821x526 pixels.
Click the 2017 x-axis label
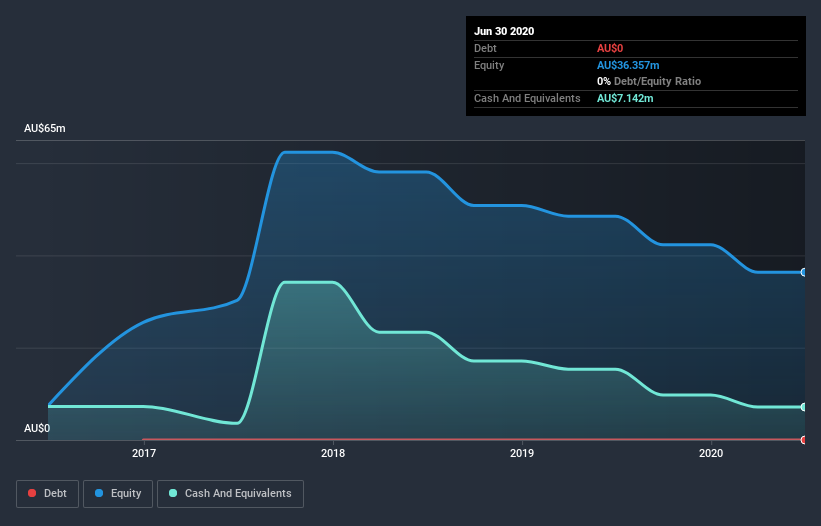coord(143,453)
